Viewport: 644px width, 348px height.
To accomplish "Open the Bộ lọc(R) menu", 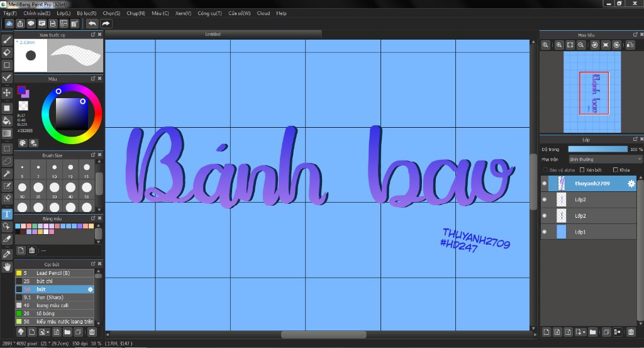I will pos(86,13).
